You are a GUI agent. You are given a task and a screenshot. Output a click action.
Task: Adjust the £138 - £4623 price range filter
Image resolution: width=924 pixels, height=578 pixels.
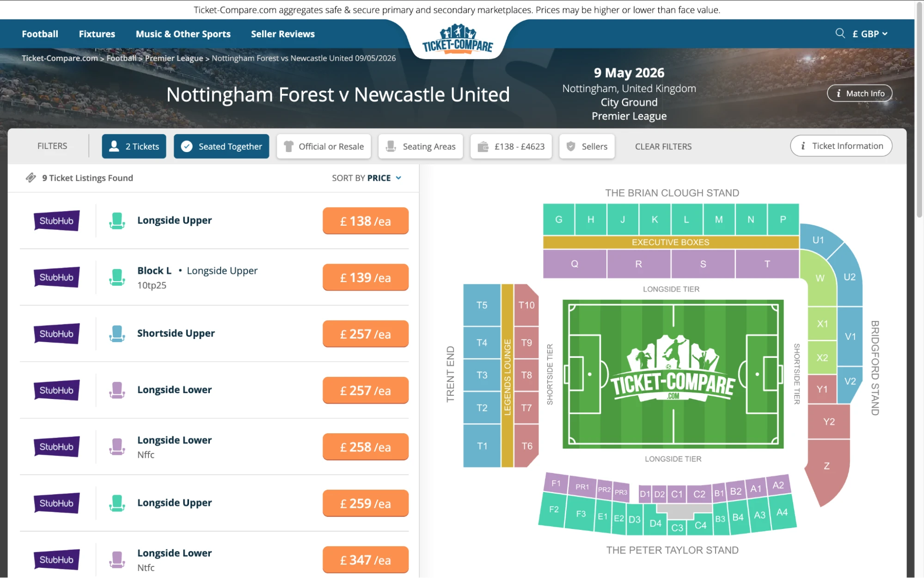click(511, 146)
